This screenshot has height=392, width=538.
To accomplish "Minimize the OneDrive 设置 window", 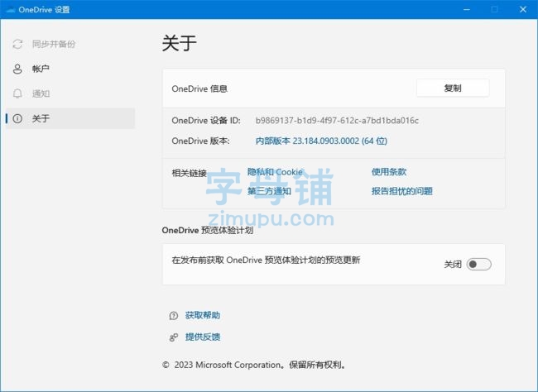I will pyautogui.click(x=467, y=9).
